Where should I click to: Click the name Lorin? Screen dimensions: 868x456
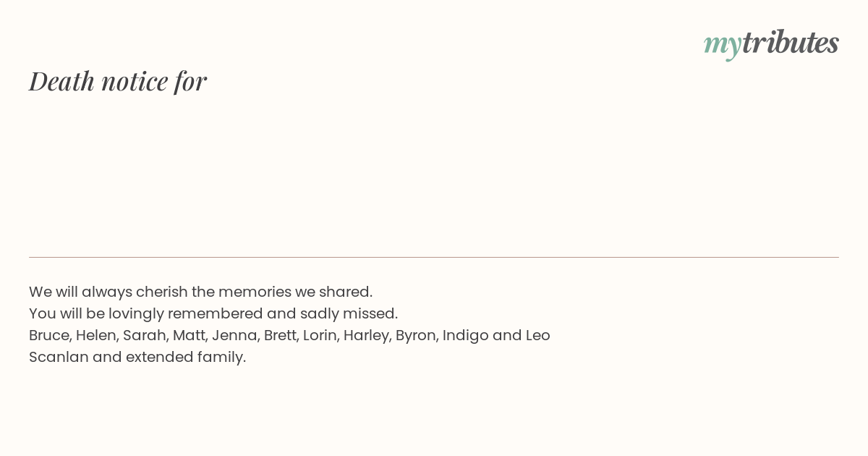coord(319,335)
